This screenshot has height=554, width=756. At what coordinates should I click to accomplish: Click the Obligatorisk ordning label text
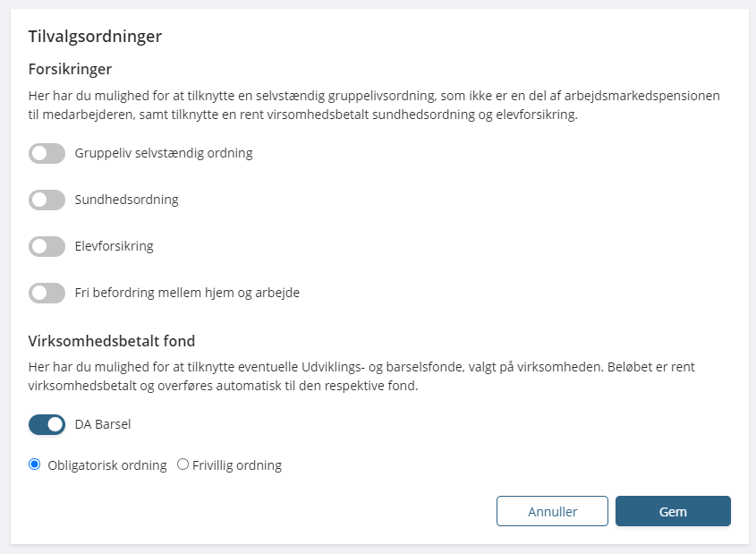106,465
